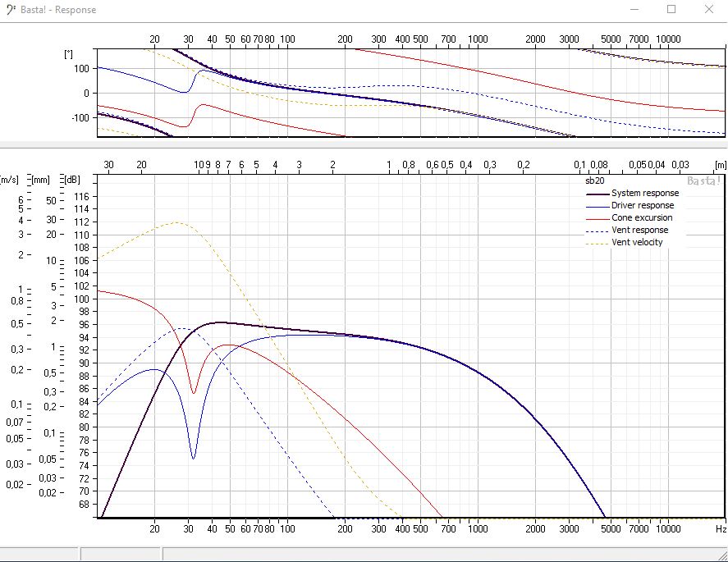Click the "sb20" legend title
The image size is (728, 562).
point(595,180)
